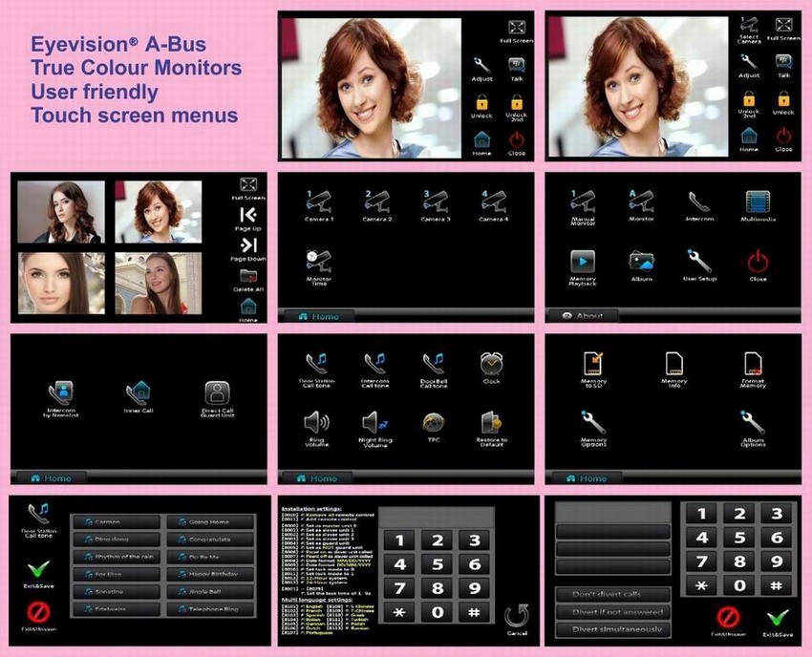The image size is (812, 657).
Task: Tap Full Screen icon in album viewer
Action: pyautogui.click(x=248, y=185)
